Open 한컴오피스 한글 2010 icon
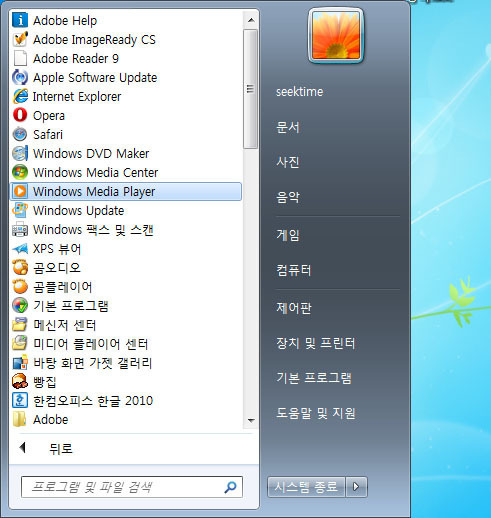The height and width of the screenshot is (518, 491). [20, 400]
